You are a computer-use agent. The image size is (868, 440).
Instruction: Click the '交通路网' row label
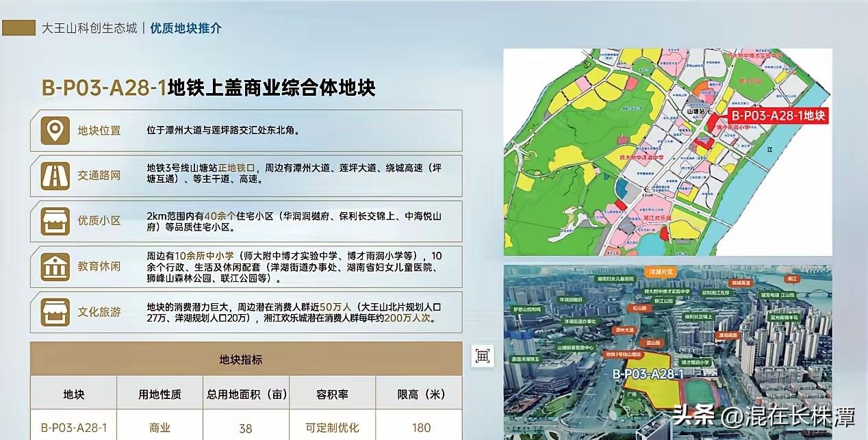click(x=99, y=175)
